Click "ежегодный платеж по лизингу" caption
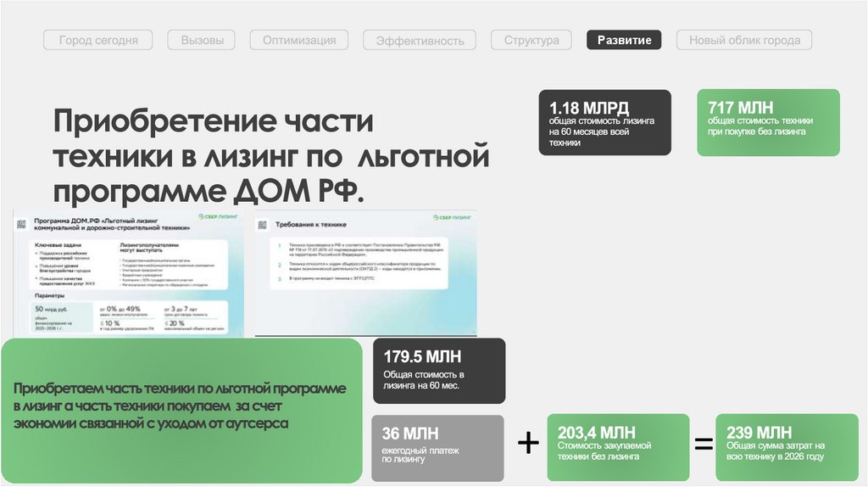This screenshot has width=868, height=487. tap(420, 455)
